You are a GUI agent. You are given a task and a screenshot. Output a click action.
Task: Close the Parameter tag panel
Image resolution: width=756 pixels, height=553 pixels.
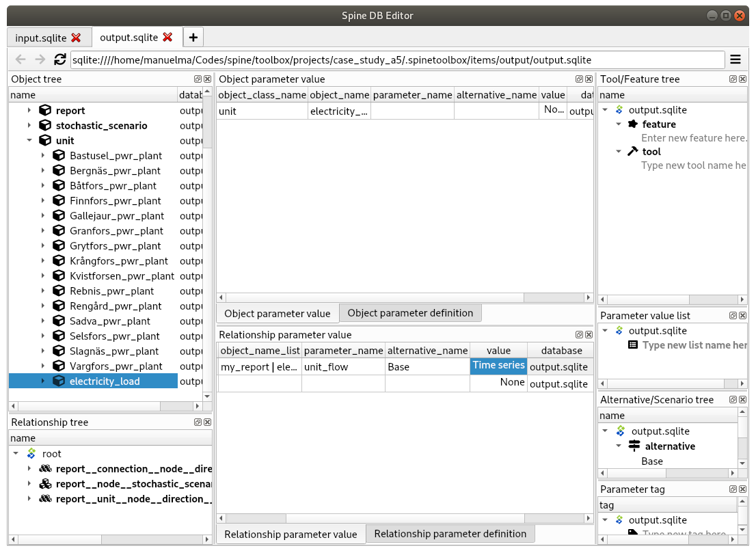[742, 489]
